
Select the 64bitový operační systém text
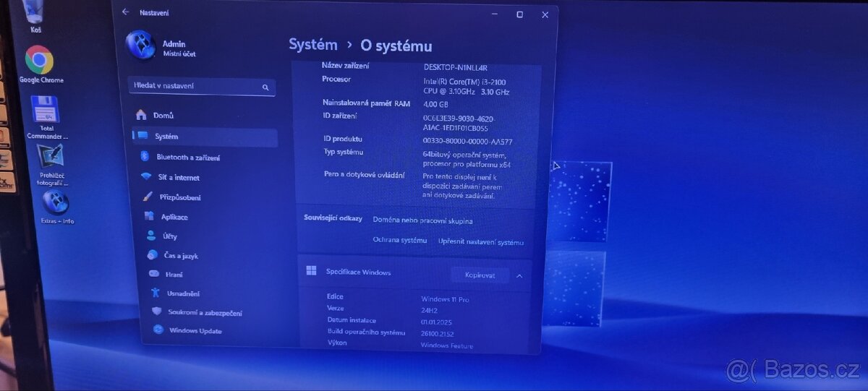point(467,159)
